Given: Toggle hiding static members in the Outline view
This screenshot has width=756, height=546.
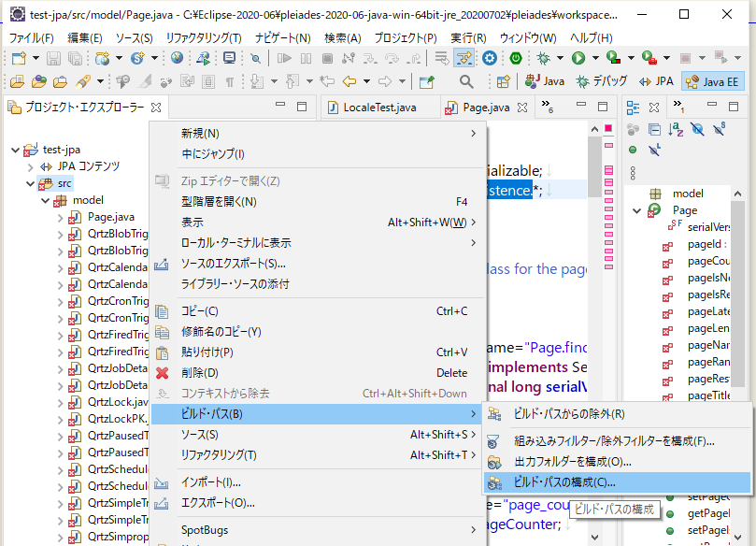Looking at the screenshot, I should [718, 129].
